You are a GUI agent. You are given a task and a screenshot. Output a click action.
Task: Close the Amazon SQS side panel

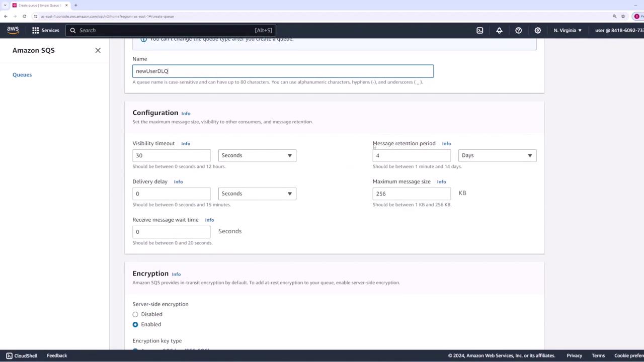[98, 50]
